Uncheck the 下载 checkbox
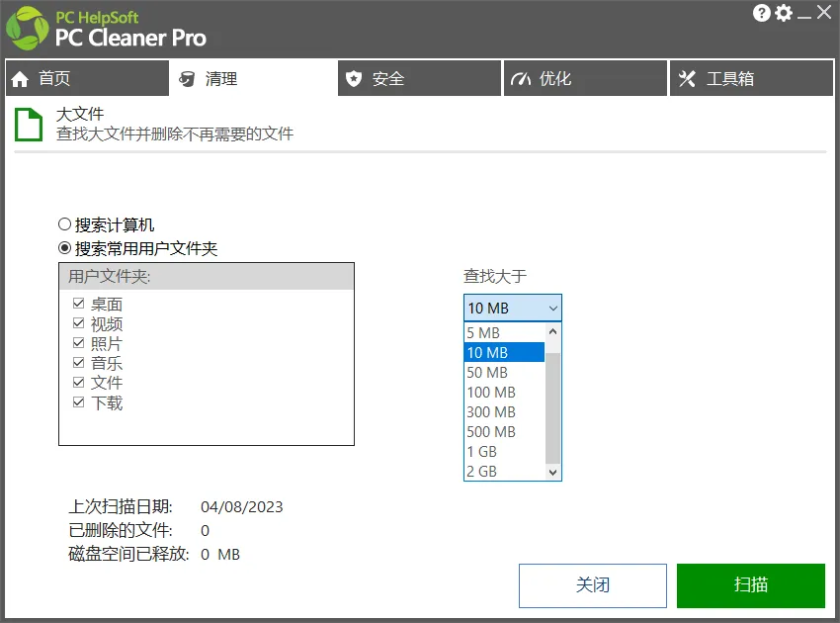 (79, 402)
